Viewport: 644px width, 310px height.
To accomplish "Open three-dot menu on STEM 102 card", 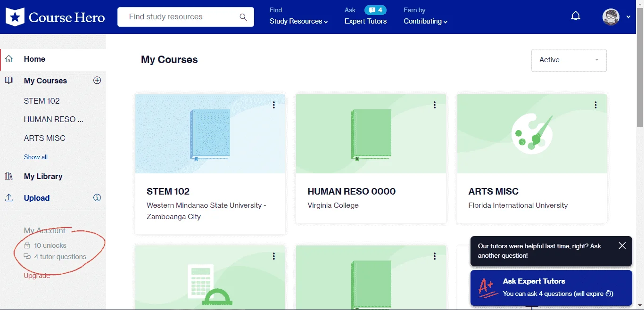I will (274, 105).
